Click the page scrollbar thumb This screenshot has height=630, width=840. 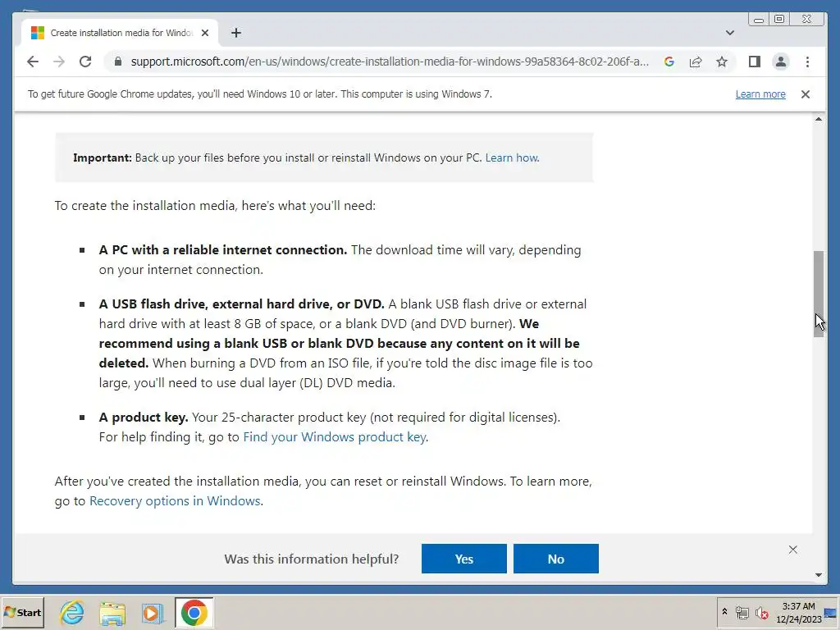tap(818, 294)
